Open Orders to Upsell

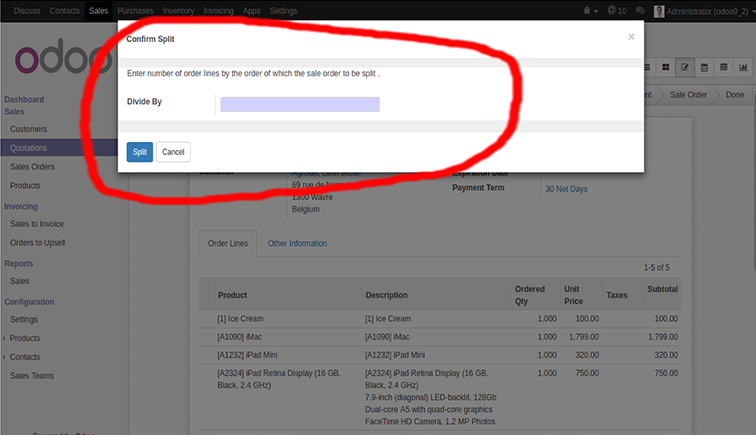click(x=38, y=243)
